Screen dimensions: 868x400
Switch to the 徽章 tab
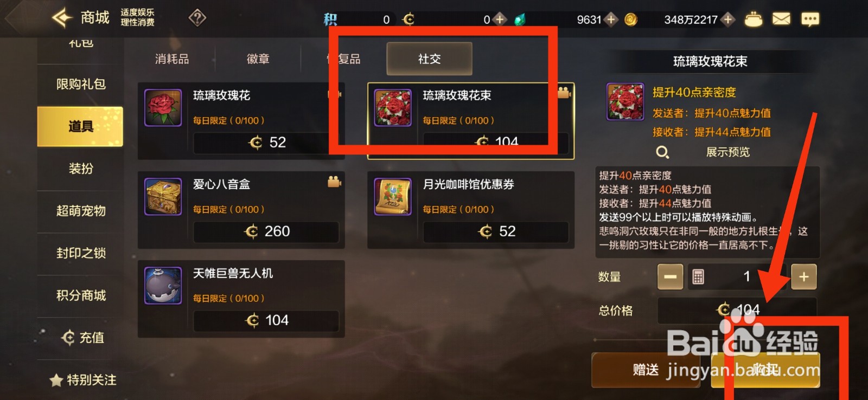pos(258,59)
